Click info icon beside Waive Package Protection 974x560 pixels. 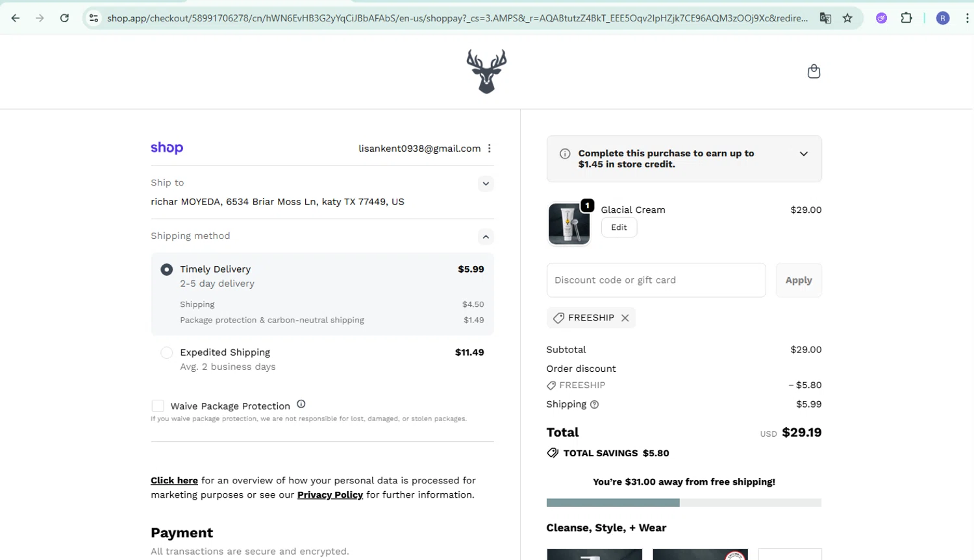[301, 404]
